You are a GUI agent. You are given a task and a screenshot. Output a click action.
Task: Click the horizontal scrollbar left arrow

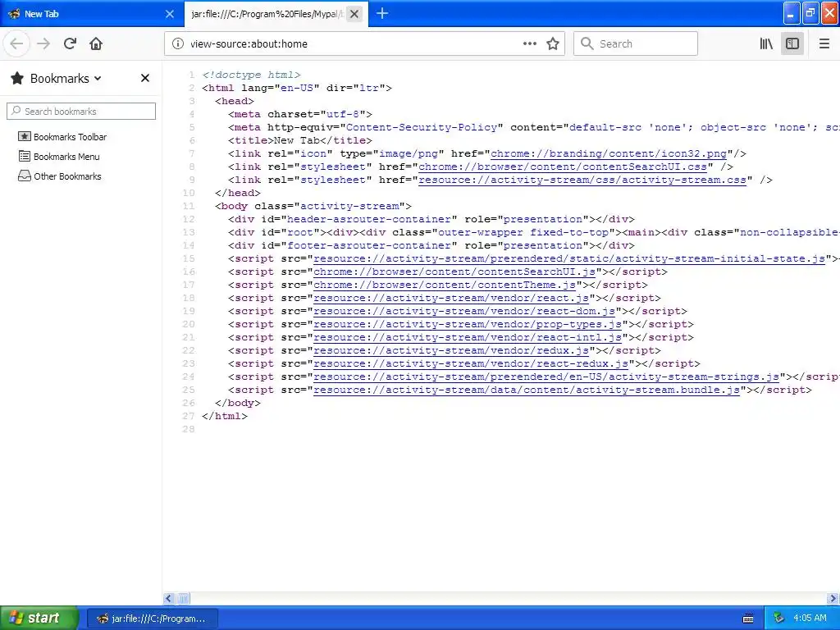click(x=169, y=598)
